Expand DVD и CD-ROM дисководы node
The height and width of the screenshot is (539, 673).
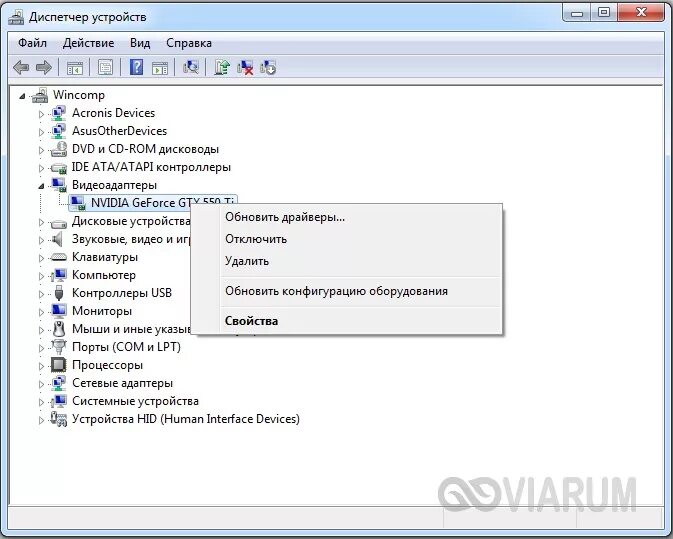pos(41,150)
